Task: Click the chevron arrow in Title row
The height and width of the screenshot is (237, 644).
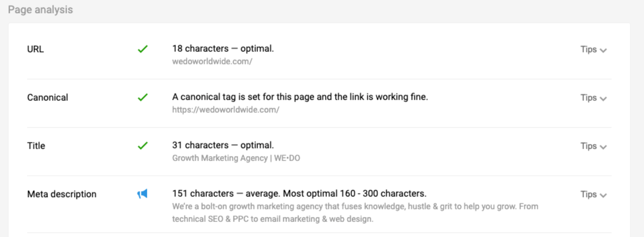Action: pyautogui.click(x=603, y=147)
